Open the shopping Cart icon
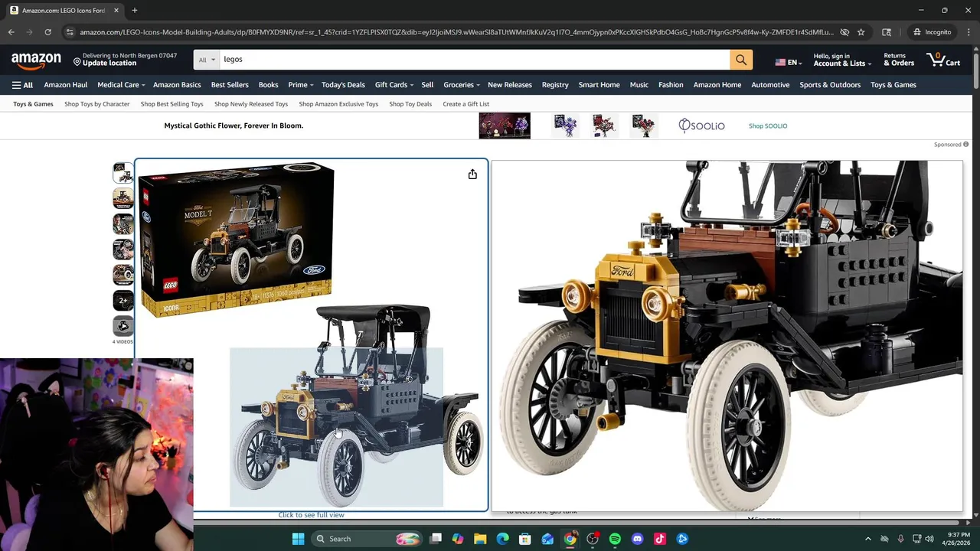The image size is (980, 551). pos(943,60)
